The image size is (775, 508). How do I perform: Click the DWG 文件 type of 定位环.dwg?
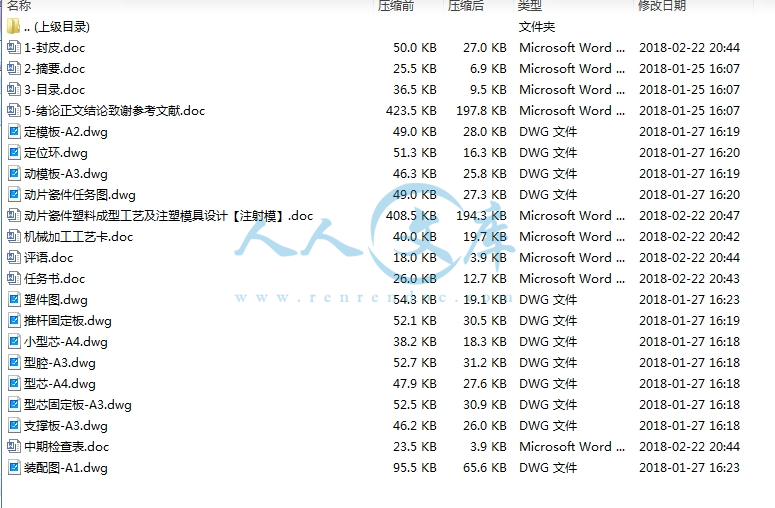[548, 153]
